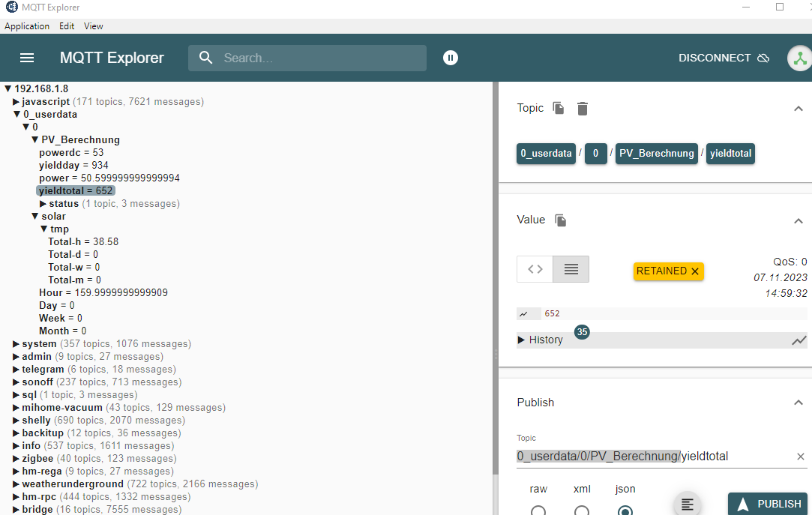Expand the zigbee topic node
Viewport: 812px width, 515px height.
point(16,459)
